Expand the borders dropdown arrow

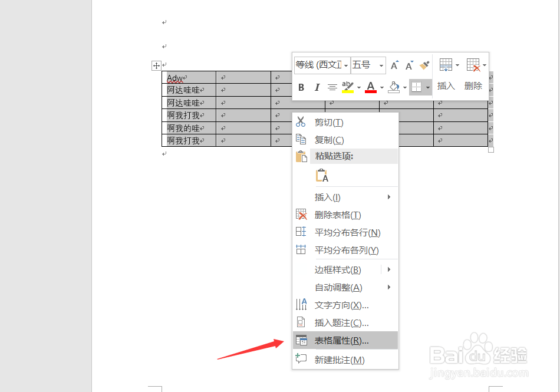[x=429, y=87]
